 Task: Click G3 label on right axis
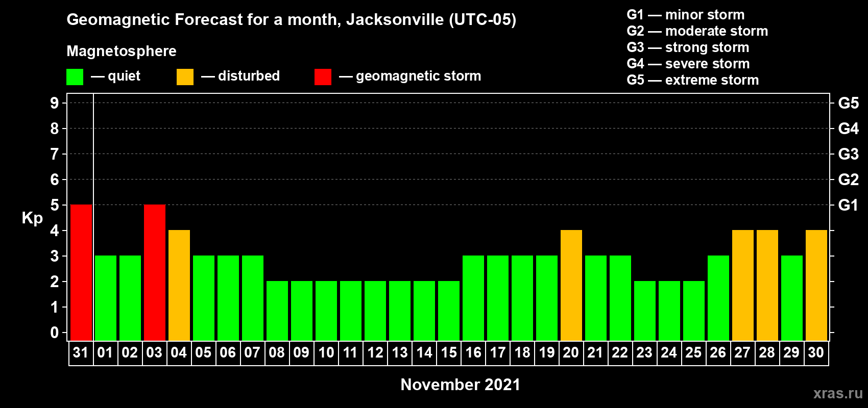pyautogui.click(x=848, y=154)
